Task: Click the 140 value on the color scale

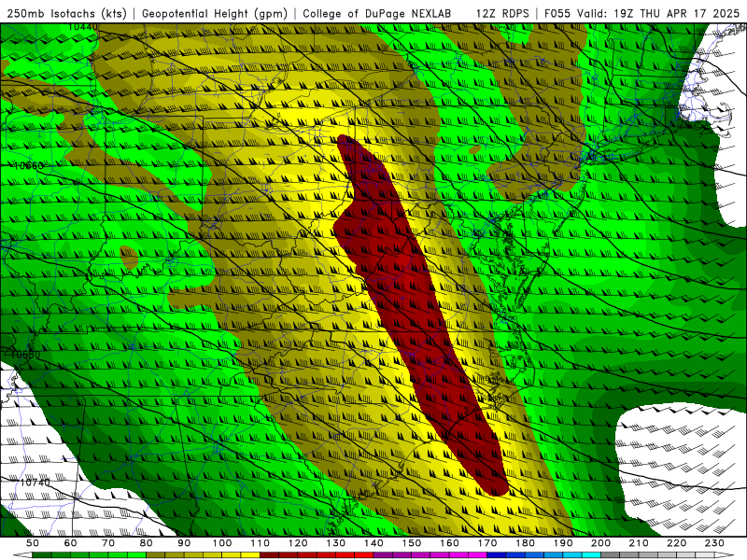Action: point(373,543)
